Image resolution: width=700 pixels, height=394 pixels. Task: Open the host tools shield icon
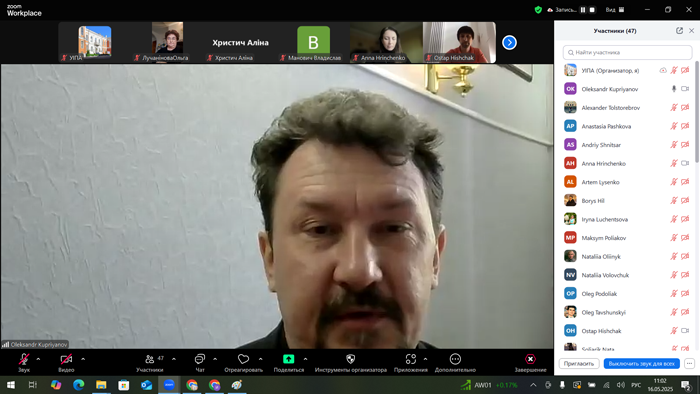[350, 359]
